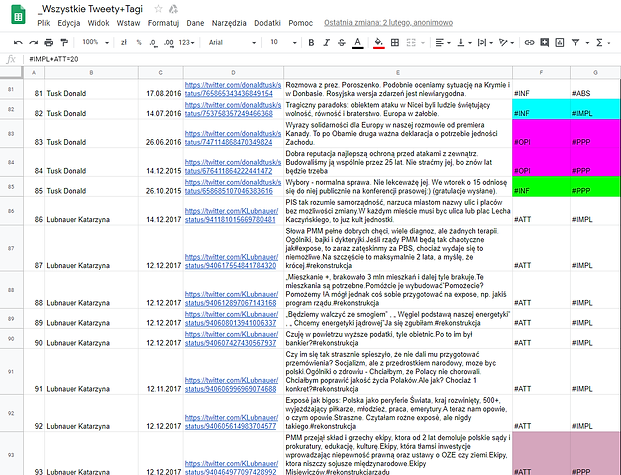Image resolution: width=621 pixels, height=475 pixels.
Task: Open the text color picker
Action: [357, 43]
